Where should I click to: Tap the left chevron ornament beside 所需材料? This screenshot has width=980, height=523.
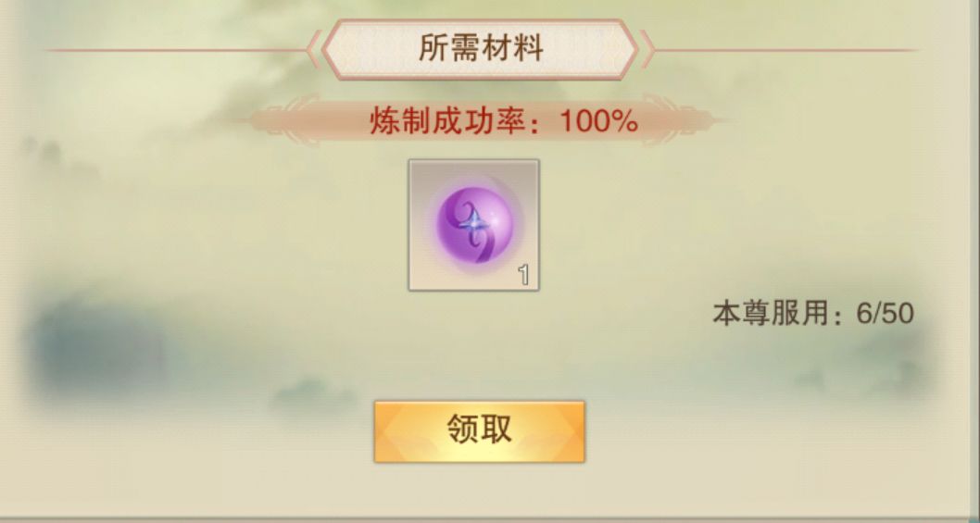pos(314,49)
